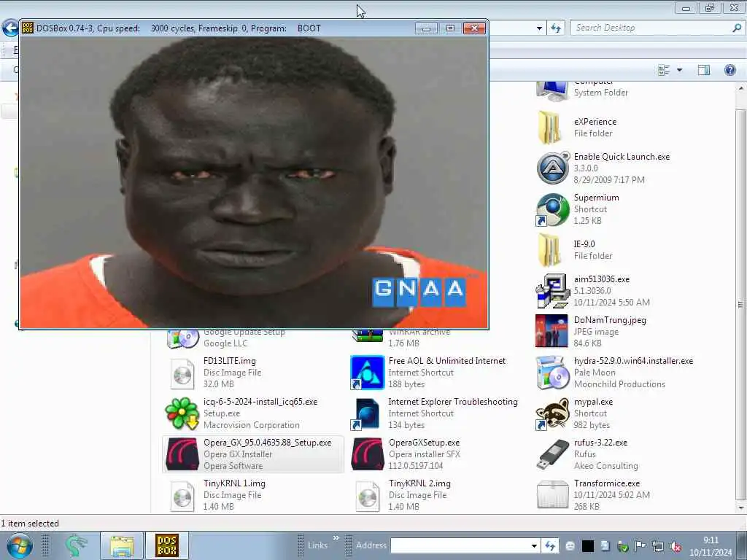747x560 pixels.
Task: Click Safely Remove Hardware tray icon
Action: (623, 546)
